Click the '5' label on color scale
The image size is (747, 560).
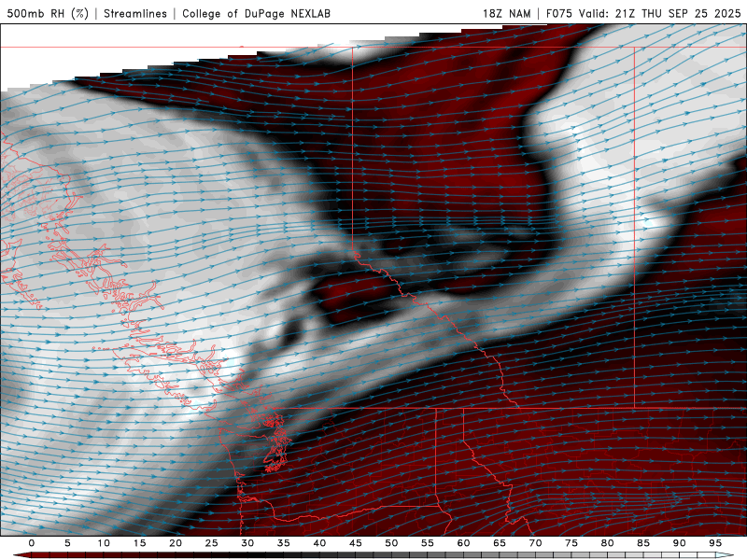[x=67, y=543]
